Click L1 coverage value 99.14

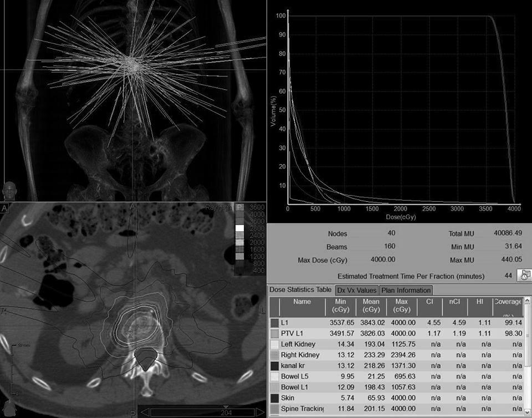click(x=513, y=323)
